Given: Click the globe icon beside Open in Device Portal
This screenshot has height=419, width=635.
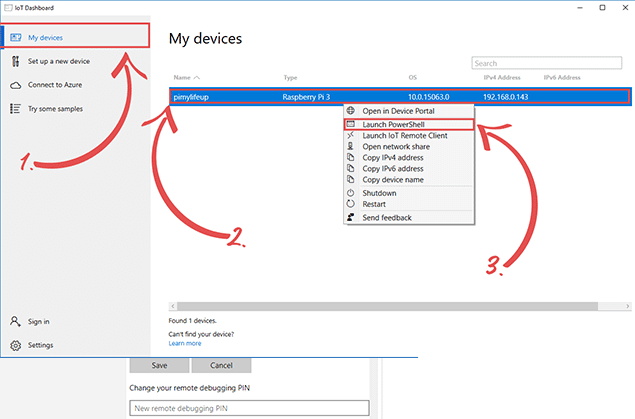Looking at the screenshot, I should tap(351, 110).
